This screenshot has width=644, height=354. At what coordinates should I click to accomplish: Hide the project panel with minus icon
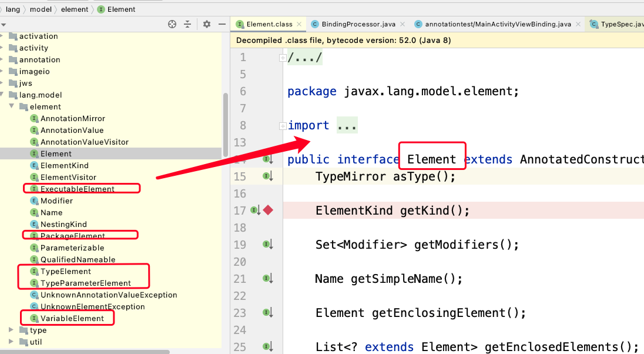point(222,24)
